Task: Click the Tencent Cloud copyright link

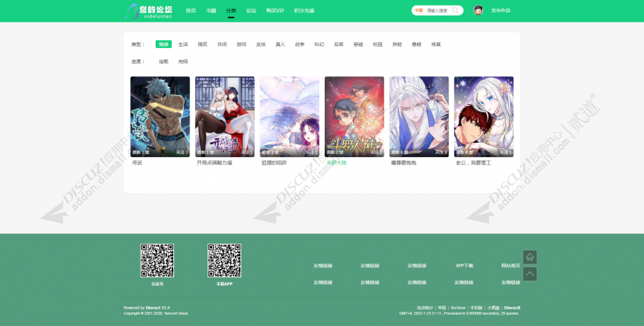Action: coord(176,313)
